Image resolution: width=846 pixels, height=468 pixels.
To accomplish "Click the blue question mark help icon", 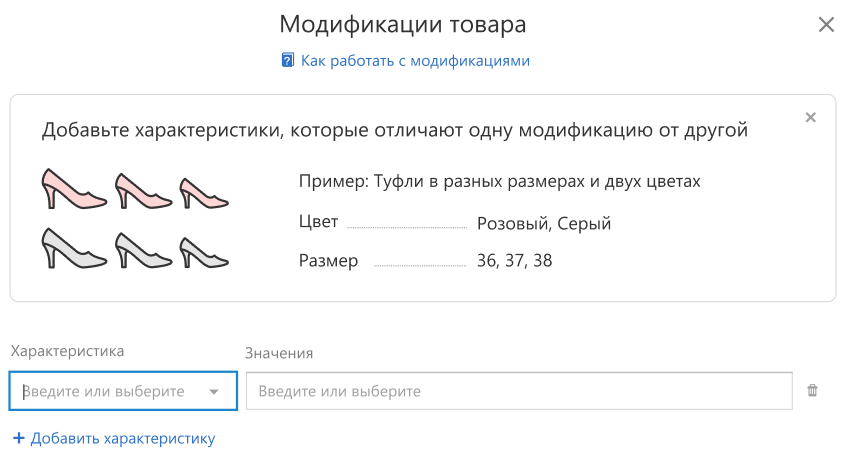I will tap(288, 60).
